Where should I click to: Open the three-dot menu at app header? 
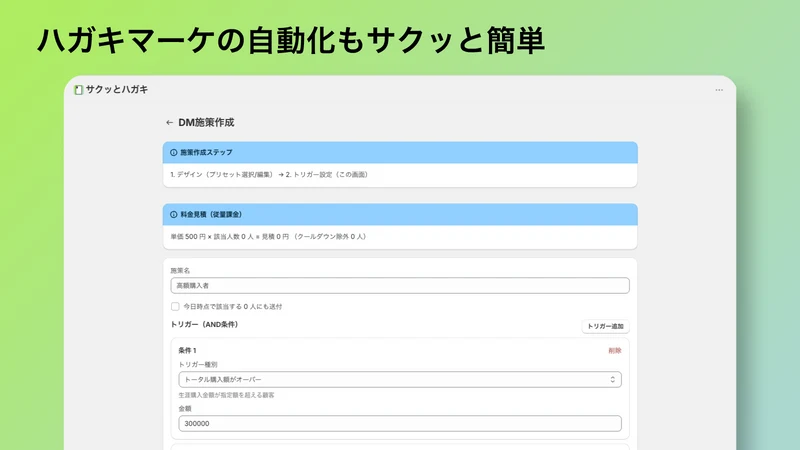(719, 90)
